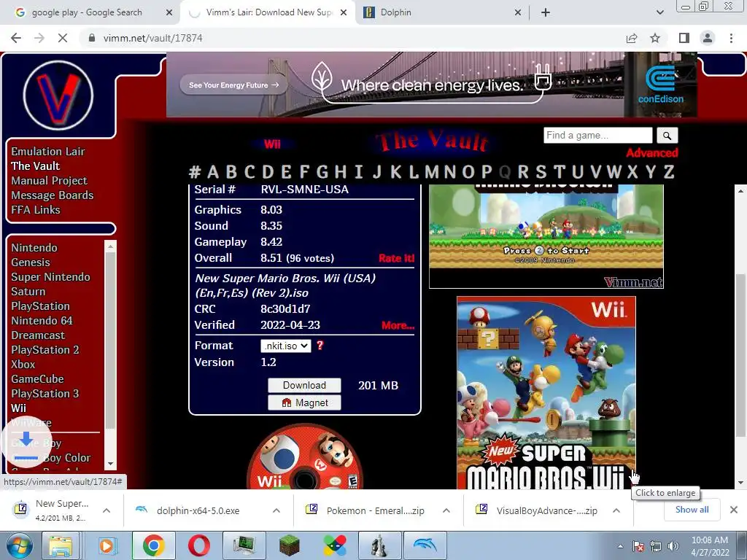The image size is (747, 560).
Task: Click letter S in the alphabet index
Action: [x=541, y=172]
